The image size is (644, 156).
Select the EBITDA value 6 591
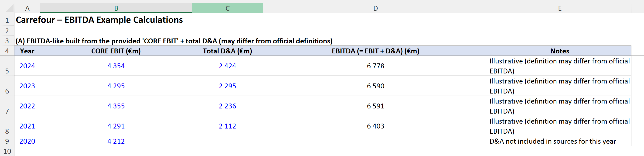376,106
